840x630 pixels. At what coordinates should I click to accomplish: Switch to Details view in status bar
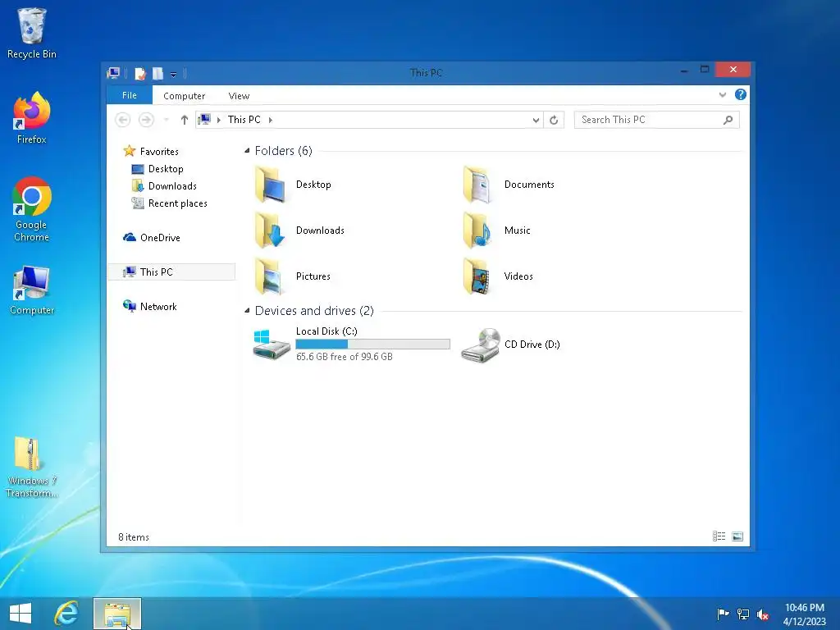(719, 536)
